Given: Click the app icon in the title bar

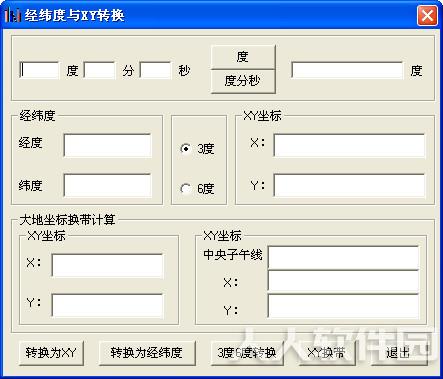Looking at the screenshot, I should [x=12, y=15].
